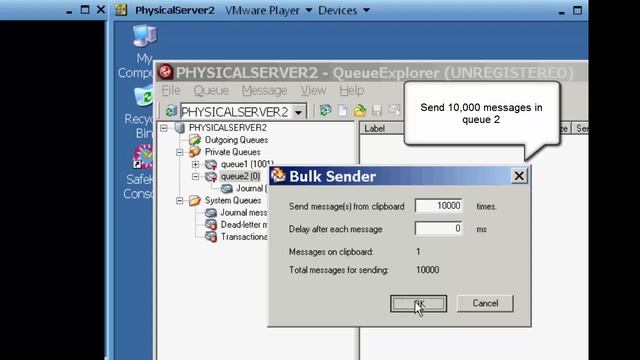The height and width of the screenshot is (360, 640).
Task: Click the Transactional dead-letter queue icon
Action: pyautogui.click(x=211, y=237)
